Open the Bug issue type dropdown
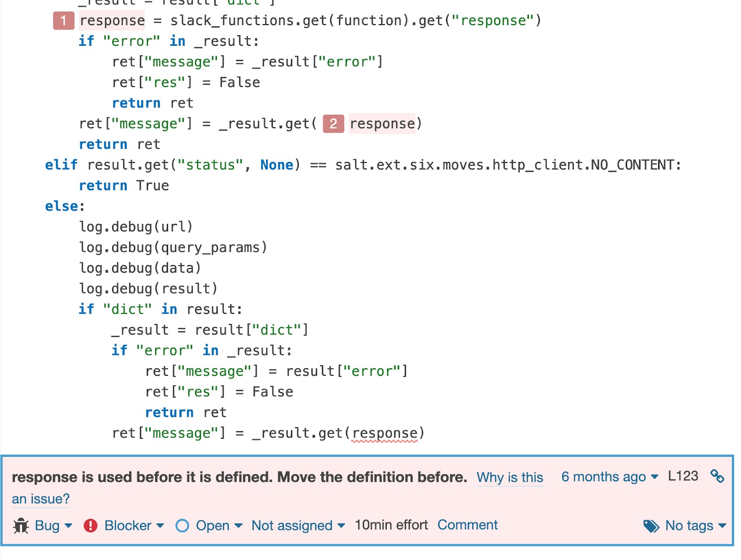The image size is (741, 560). [x=51, y=526]
